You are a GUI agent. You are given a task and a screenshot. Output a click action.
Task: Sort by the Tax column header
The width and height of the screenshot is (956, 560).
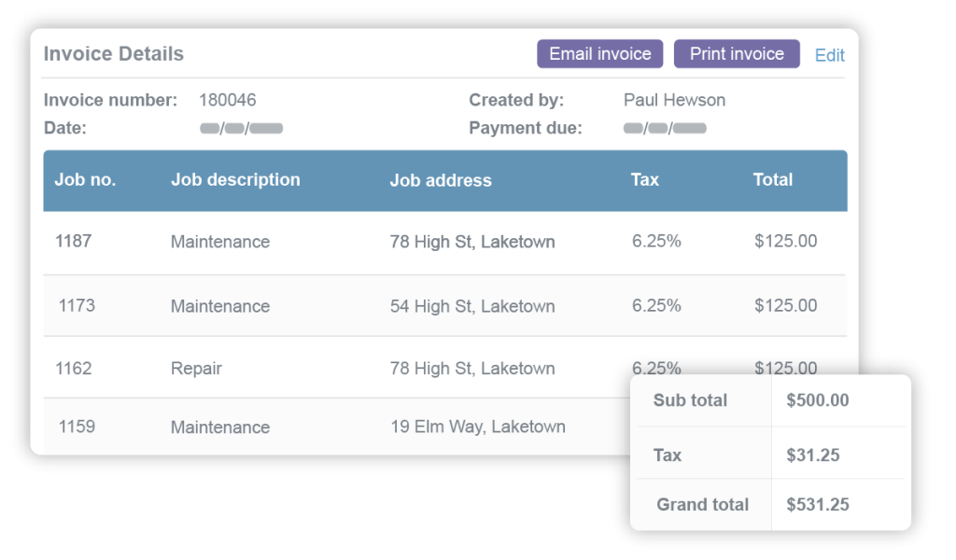[644, 180]
